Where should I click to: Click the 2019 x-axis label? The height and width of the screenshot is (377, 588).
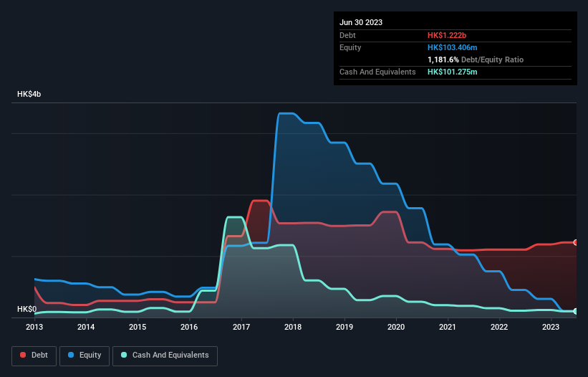coord(344,327)
